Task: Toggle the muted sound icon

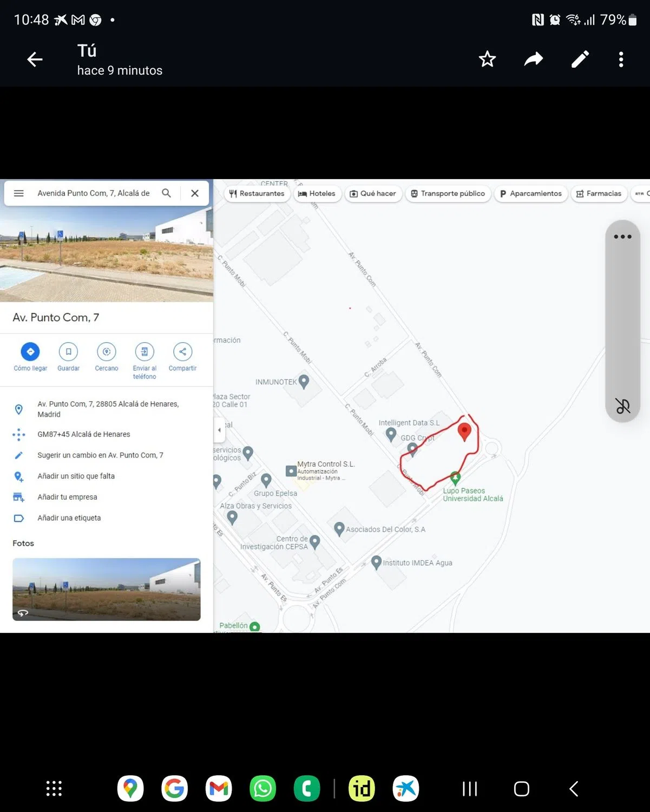Action: (x=622, y=405)
